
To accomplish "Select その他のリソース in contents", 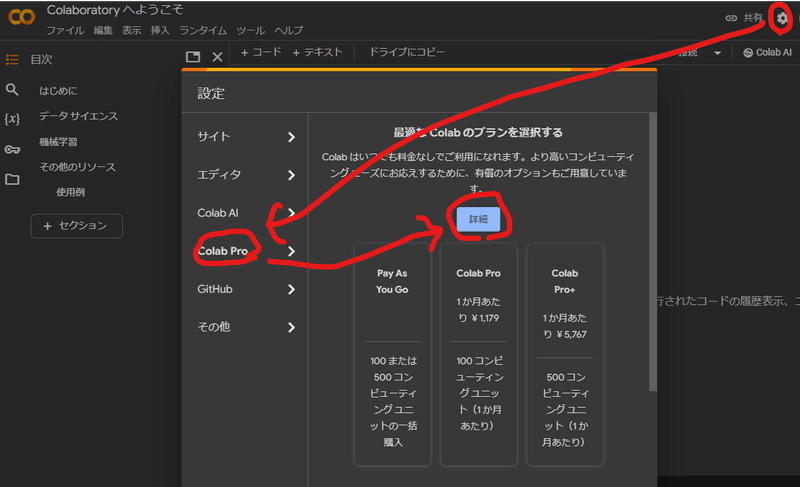I will 78,167.
